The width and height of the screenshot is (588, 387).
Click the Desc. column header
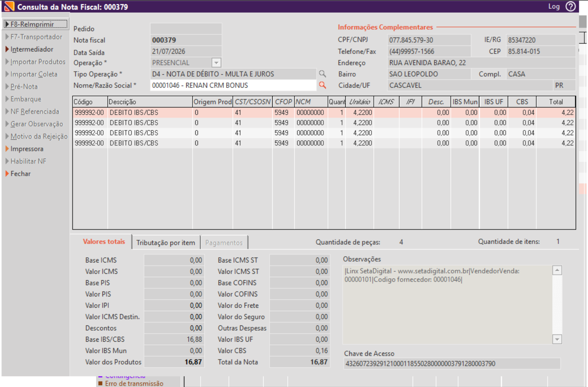point(436,102)
